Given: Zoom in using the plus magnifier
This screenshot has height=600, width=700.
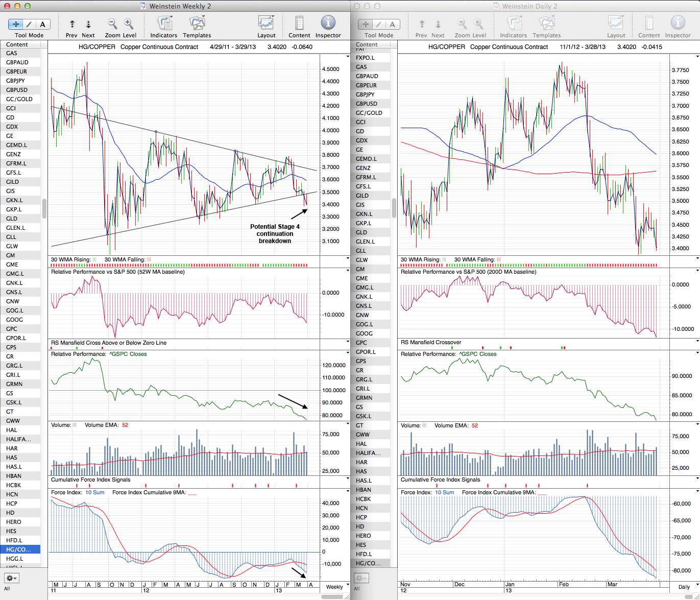Looking at the screenshot, I should tap(129, 23).
